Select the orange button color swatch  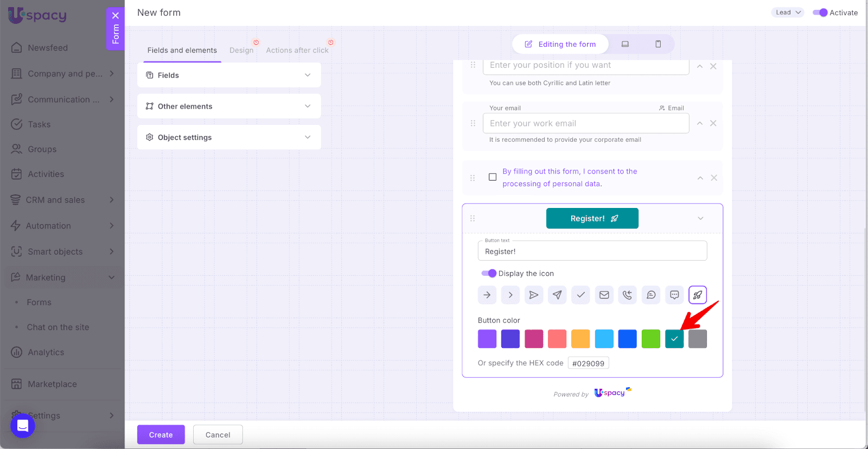580,339
